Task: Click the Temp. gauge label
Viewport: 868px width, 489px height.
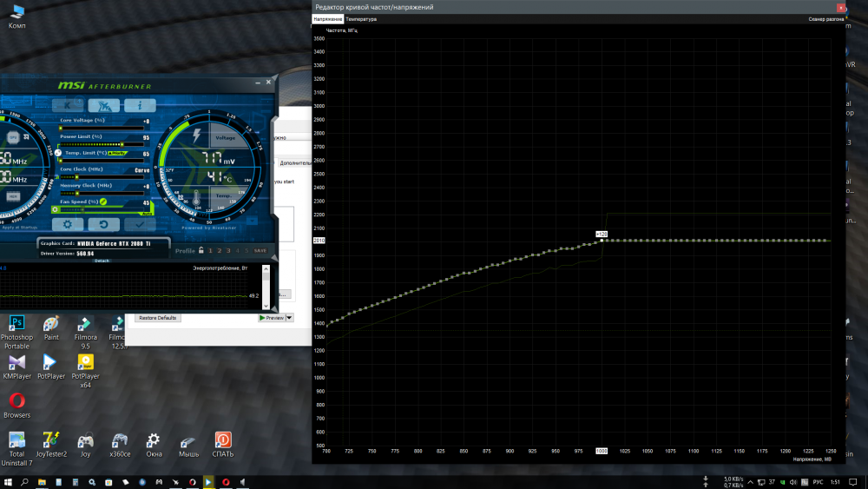Action: coord(223,195)
